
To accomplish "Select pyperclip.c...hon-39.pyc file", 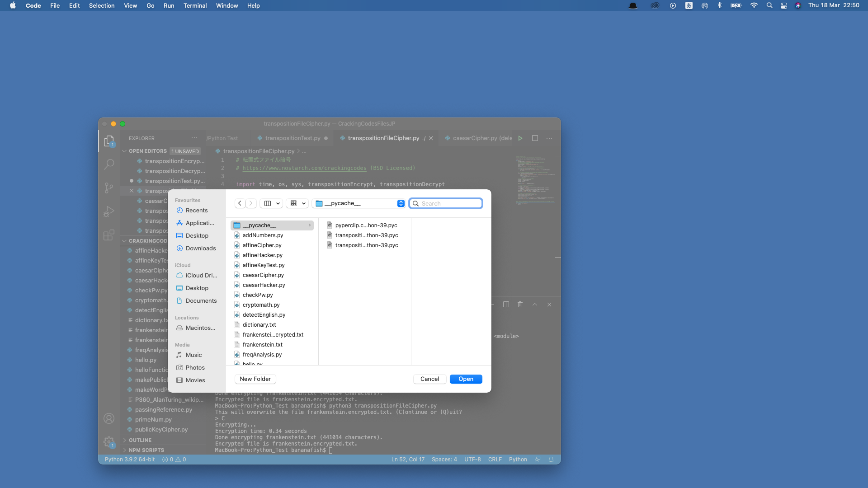I will (x=365, y=225).
